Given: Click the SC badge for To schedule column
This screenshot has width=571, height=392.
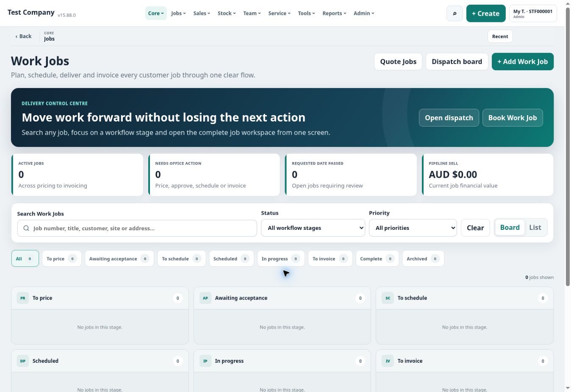Looking at the screenshot, I should click(388, 298).
